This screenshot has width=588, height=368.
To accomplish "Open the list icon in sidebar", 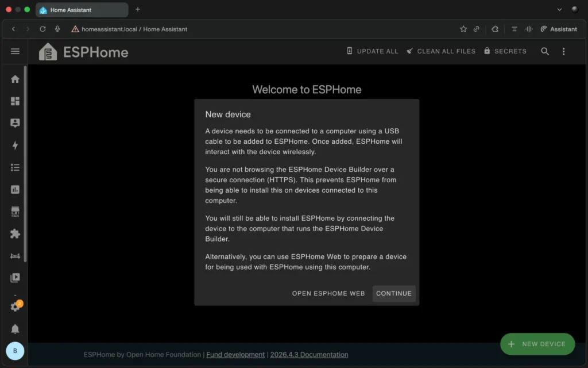I will [x=15, y=167].
